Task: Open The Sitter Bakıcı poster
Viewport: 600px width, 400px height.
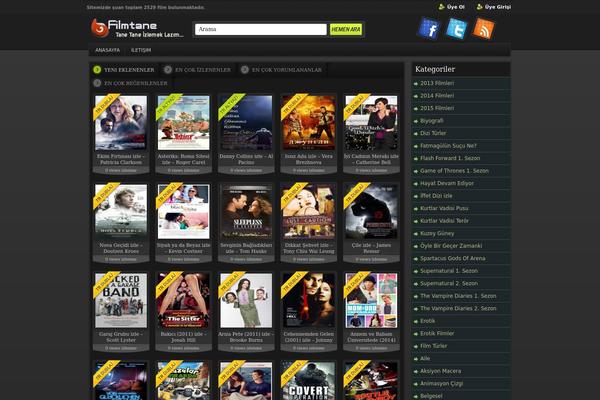Action: [x=184, y=300]
